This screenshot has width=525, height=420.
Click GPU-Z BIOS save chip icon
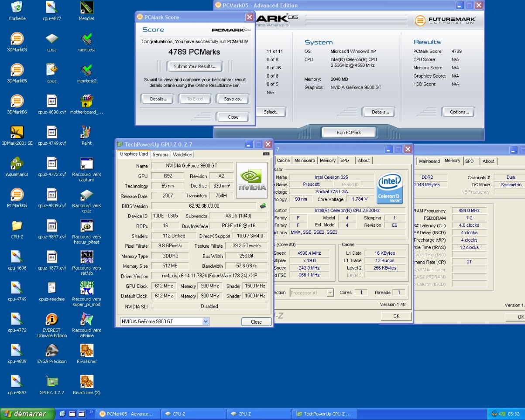(263, 206)
